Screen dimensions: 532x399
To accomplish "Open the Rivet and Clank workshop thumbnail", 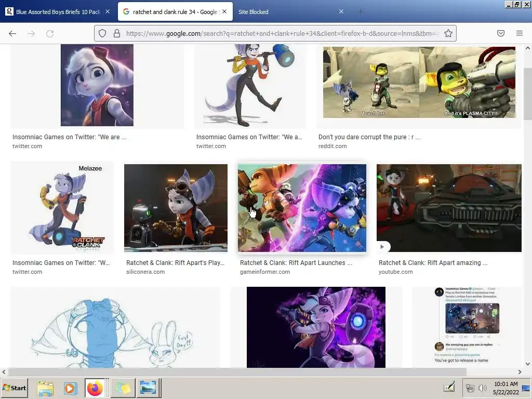I will [176, 208].
